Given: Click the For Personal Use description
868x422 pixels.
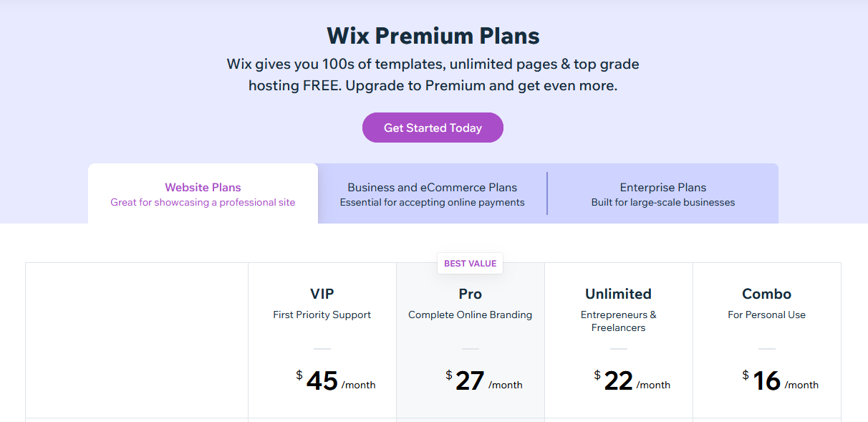Looking at the screenshot, I should click(767, 315).
